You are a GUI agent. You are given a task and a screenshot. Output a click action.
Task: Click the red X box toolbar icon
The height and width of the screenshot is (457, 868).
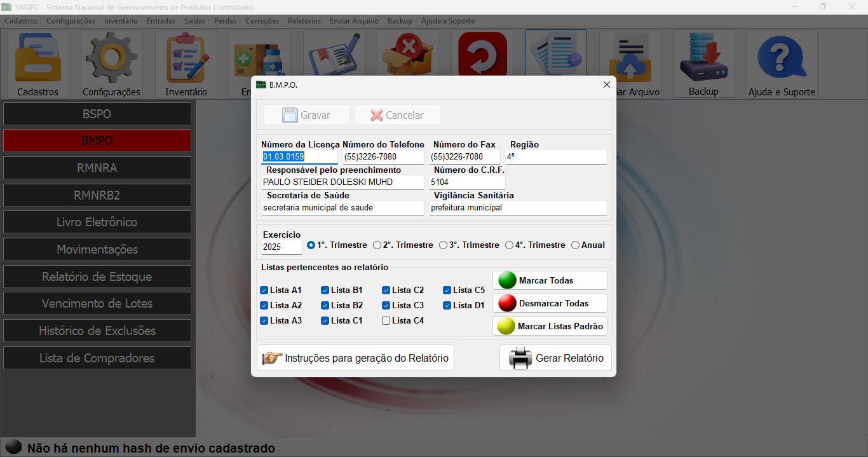pos(408,53)
